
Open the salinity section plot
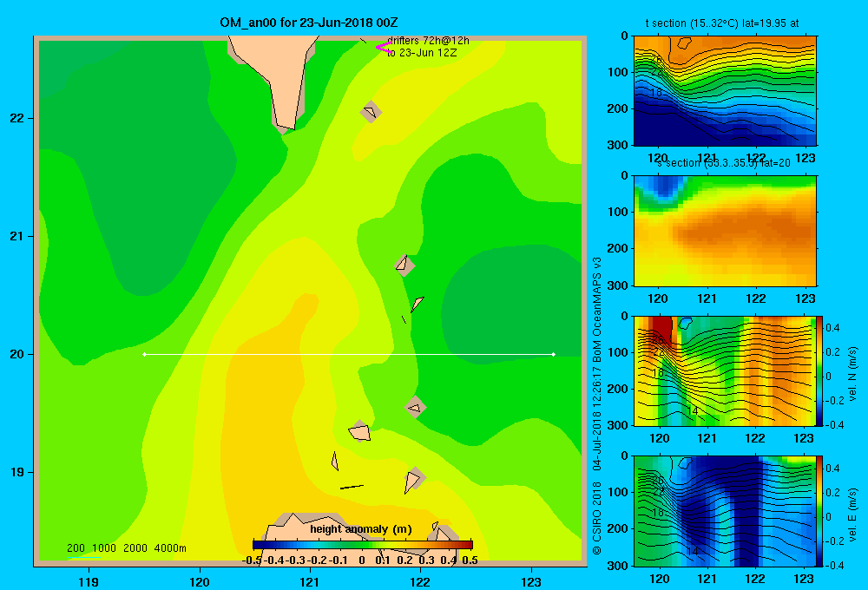725,230
